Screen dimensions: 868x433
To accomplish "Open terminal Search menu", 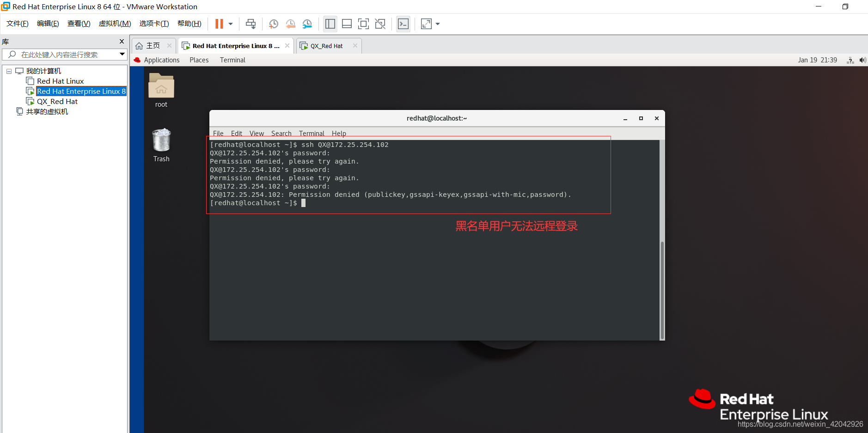I will tap(281, 134).
